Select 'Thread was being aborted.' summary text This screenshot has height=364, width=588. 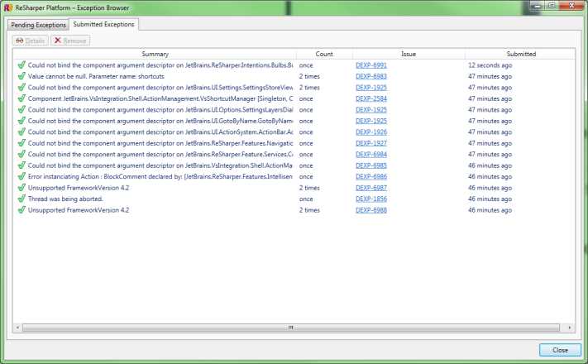tap(65, 199)
